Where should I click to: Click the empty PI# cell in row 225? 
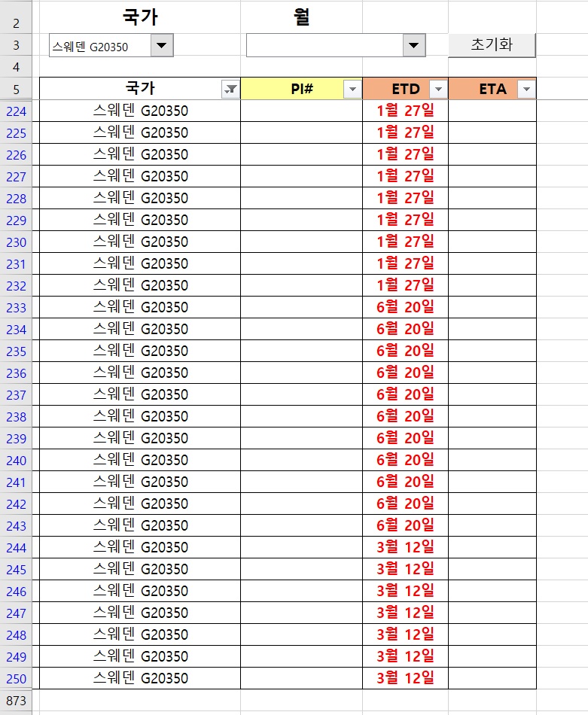click(301, 132)
